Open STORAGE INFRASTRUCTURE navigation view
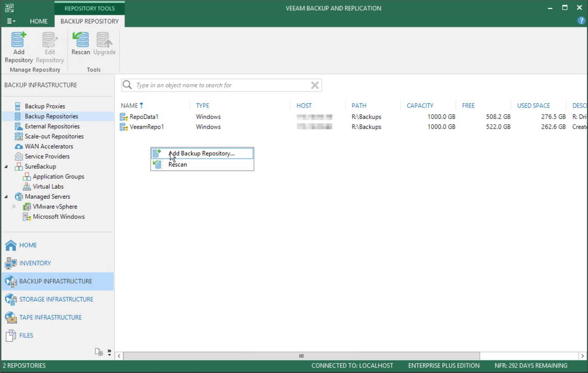Viewport: 588px width, 373px height. pyautogui.click(x=58, y=299)
